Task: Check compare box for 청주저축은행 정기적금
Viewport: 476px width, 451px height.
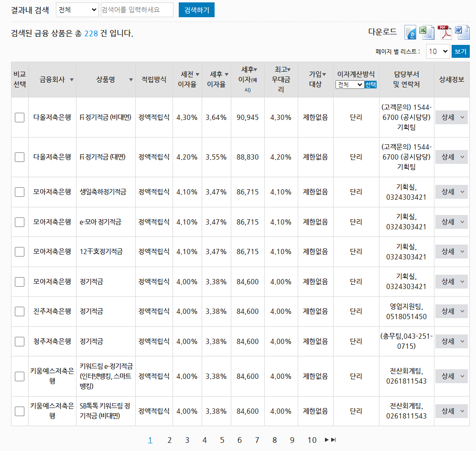Action: [x=20, y=342]
